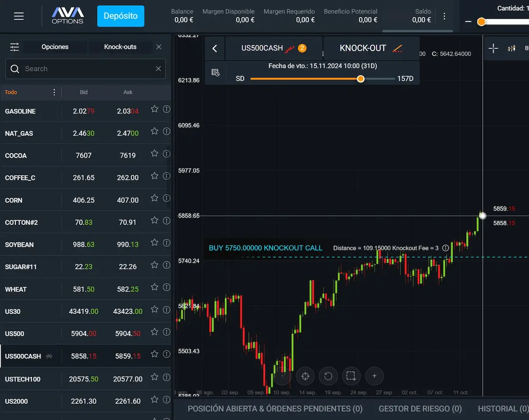The width and height of the screenshot is (529, 420).
Task: Toggle the favorite star for US500
Action: (154, 332)
